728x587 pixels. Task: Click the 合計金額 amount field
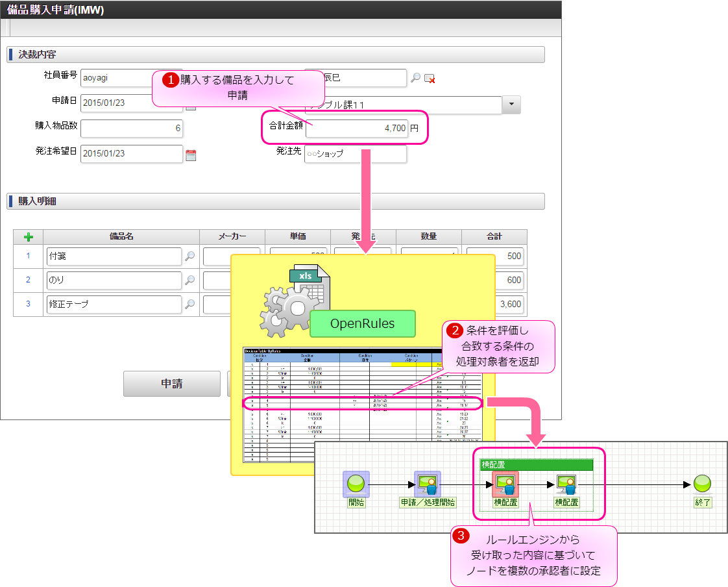coord(357,129)
